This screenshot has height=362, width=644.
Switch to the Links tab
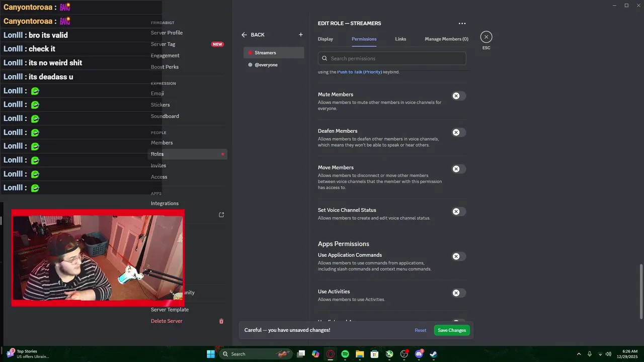point(400,39)
